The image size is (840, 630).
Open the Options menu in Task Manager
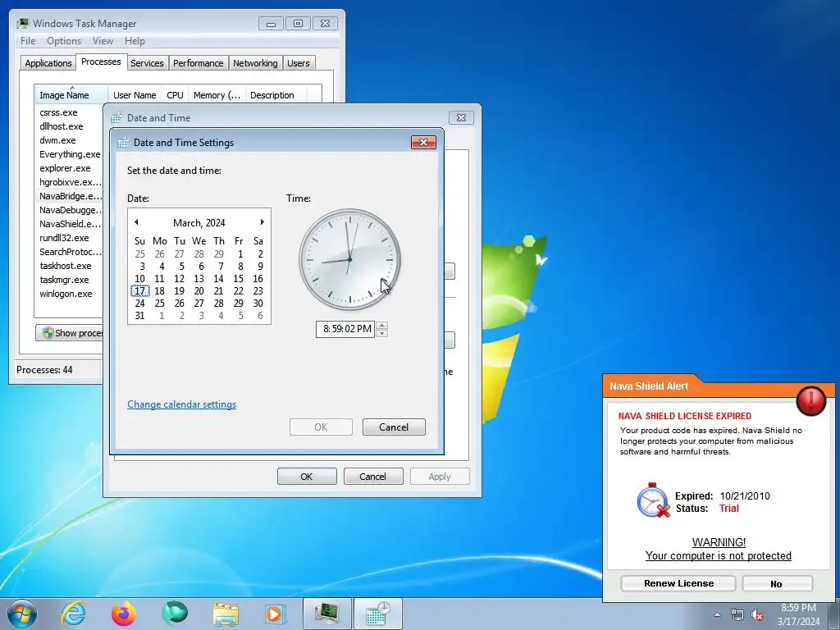64,41
